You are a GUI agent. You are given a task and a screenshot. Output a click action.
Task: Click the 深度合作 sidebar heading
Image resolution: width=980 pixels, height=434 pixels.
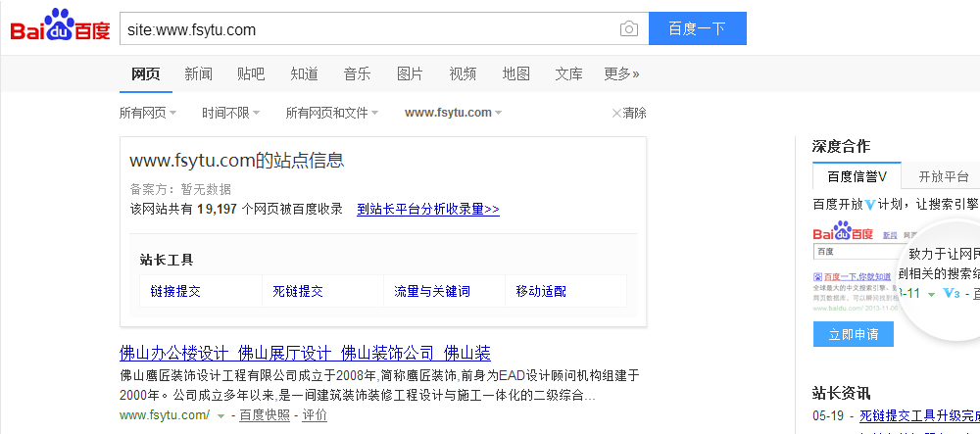pyautogui.click(x=841, y=147)
